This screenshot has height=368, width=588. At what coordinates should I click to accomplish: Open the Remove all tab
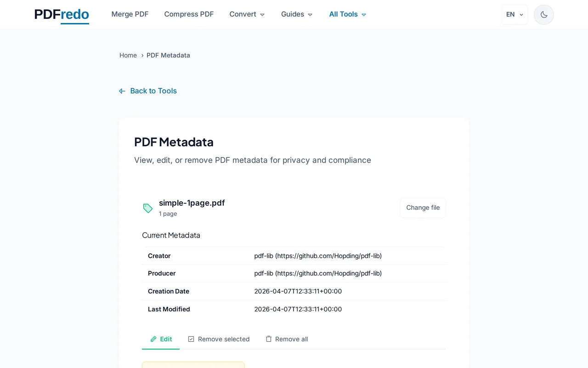(292, 339)
